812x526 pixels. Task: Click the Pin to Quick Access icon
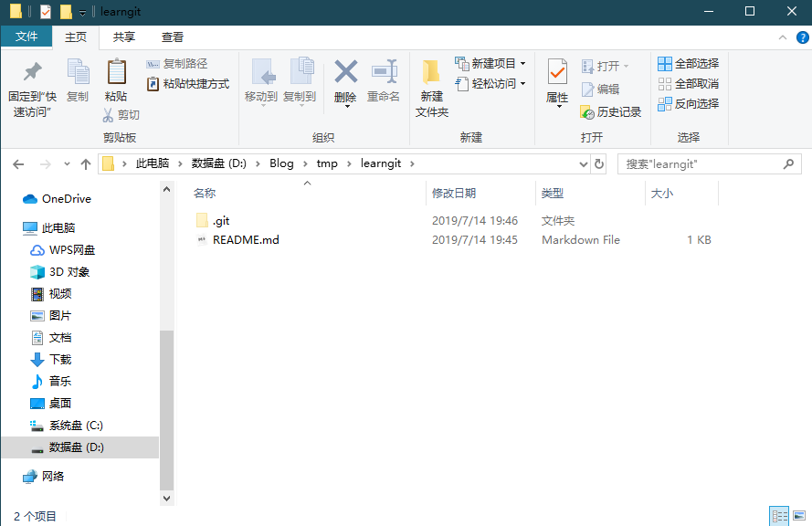pos(32,72)
